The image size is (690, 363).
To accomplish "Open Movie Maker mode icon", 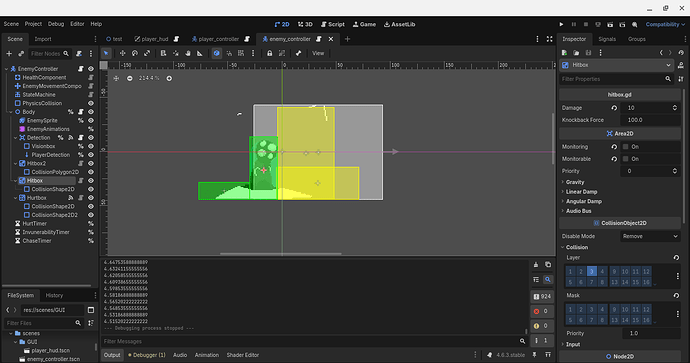I will pos(635,24).
